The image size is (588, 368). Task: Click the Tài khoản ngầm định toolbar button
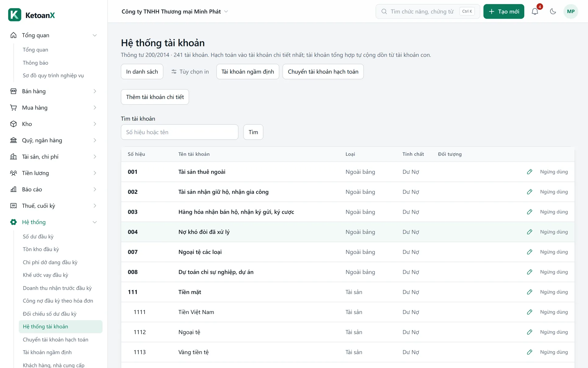click(248, 71)
